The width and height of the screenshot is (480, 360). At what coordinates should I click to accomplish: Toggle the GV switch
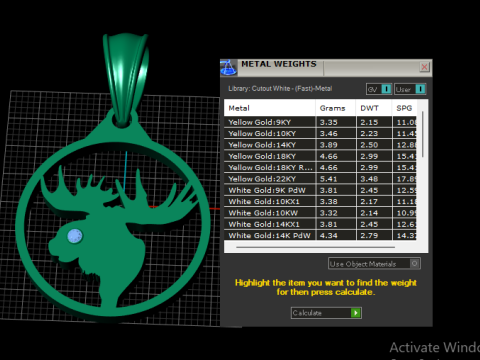point(379,89)
